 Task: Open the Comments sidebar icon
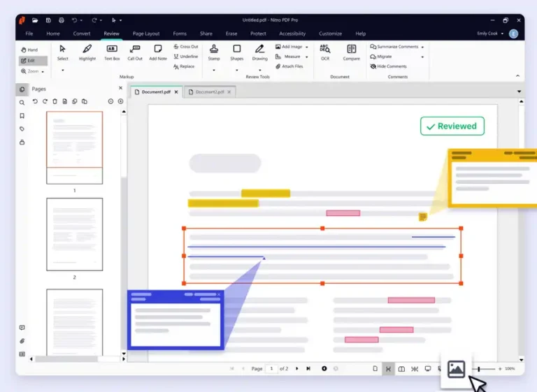coord(22,328)
